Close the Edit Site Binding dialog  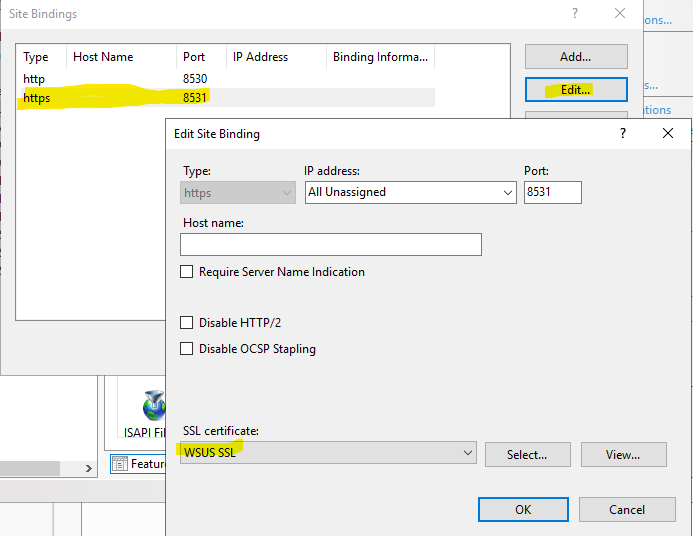(668, 133)
